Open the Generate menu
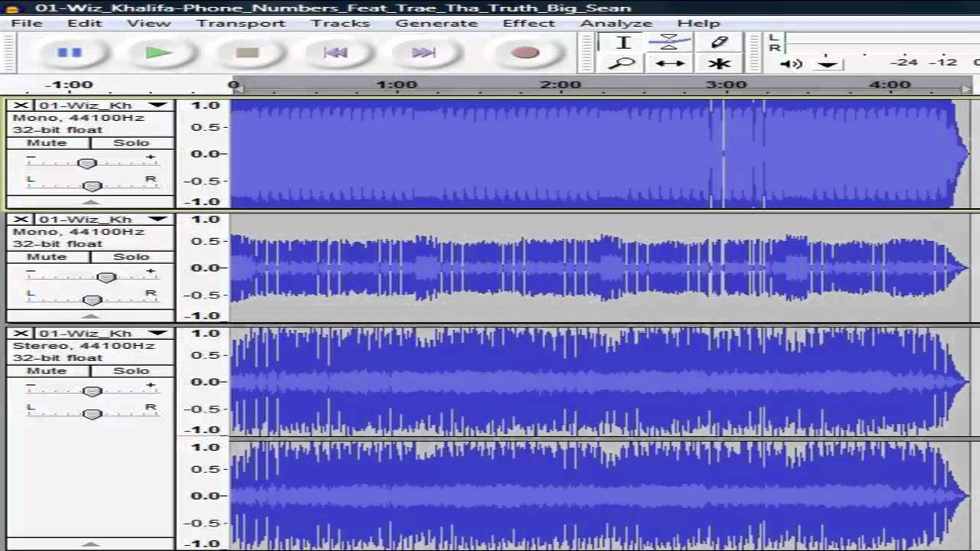Image resolution: width=980 pixels, height=551 pixels. click(x=437, y=23)
